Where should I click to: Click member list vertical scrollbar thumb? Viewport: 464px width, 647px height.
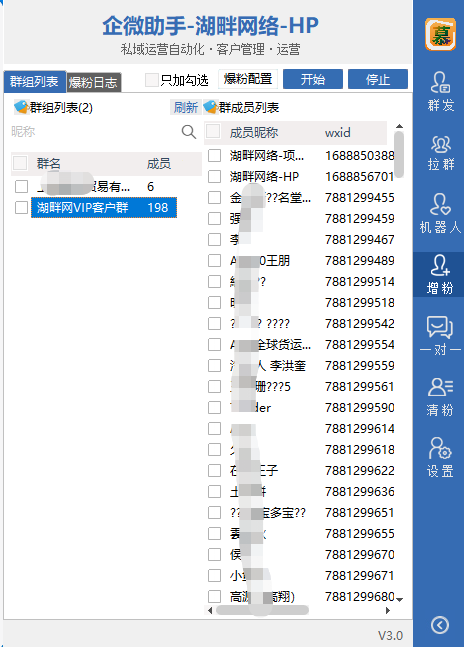[x=398, y=154]
